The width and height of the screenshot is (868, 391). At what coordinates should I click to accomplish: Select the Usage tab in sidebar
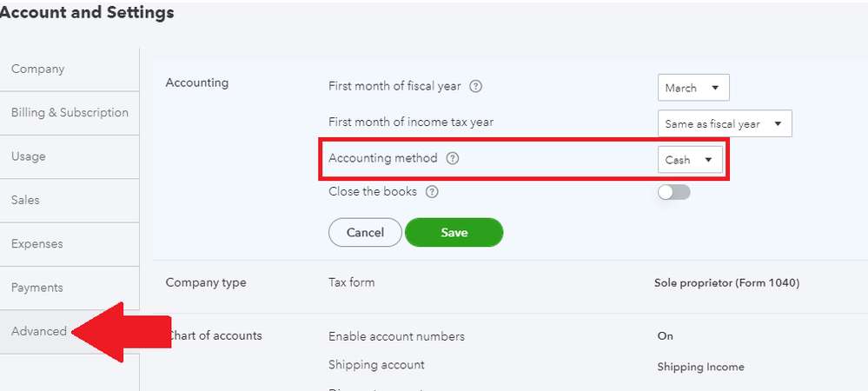(x=29, y=156)
